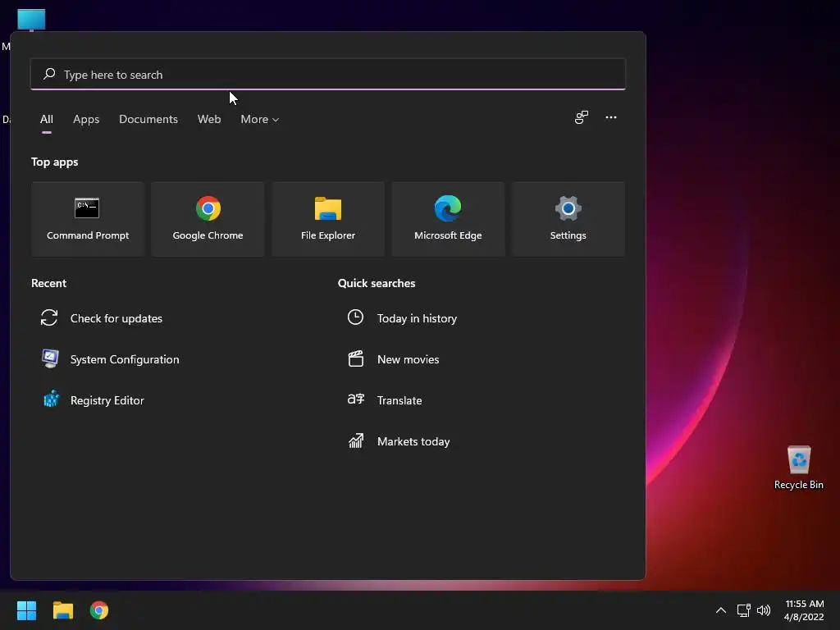Switch to the Web search tab
Screen dimensions: 840x630
coord(209,119)
